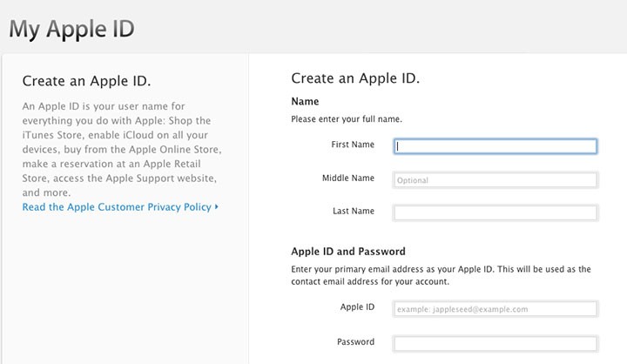This screenshot has width=627, height=364.
Task: Click the form's Create an Apple ID heading
Action: [355, 78]
